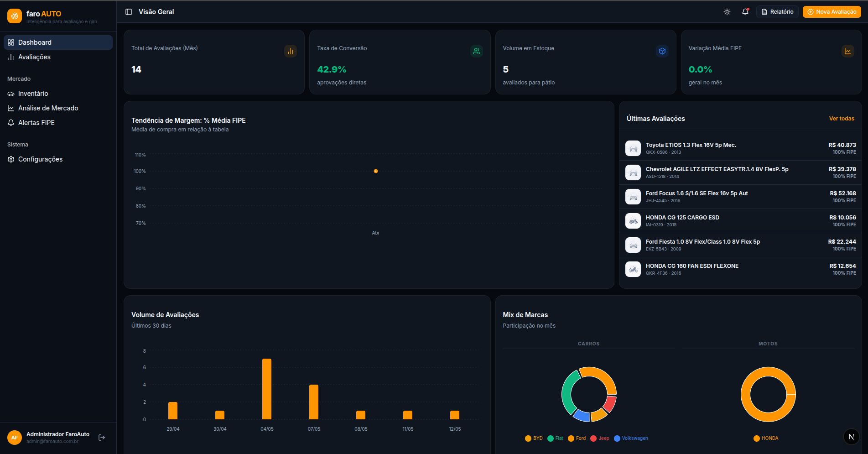Click blue Volkswagen segment of Carros donut

click(x=582, y=415)
